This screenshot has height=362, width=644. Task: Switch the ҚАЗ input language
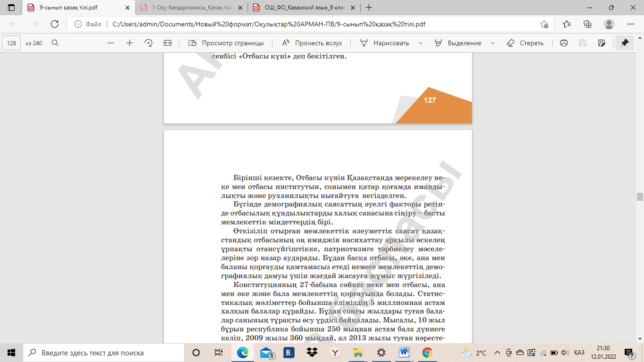[x=579, y=353]
